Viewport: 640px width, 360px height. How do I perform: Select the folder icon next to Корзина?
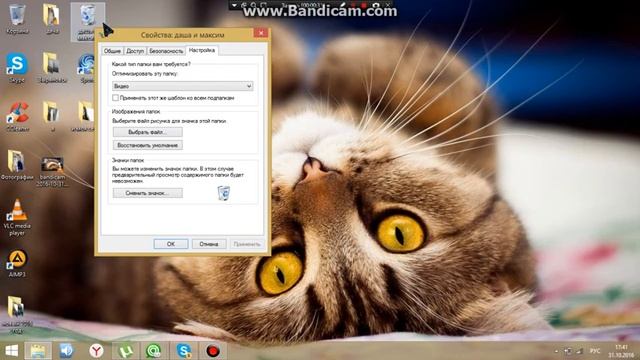(x=52, y=18)
